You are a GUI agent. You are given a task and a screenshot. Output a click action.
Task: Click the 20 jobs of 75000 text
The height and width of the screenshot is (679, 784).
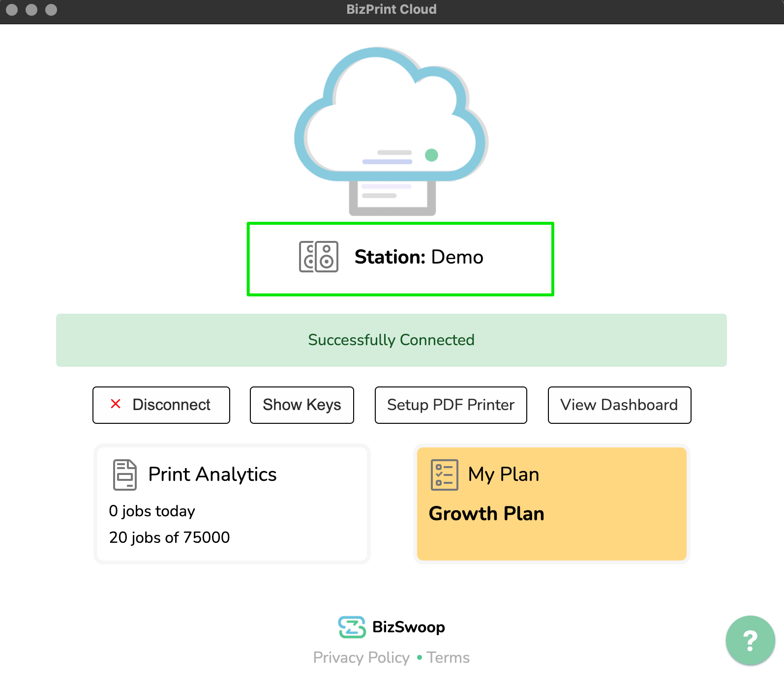169,537
